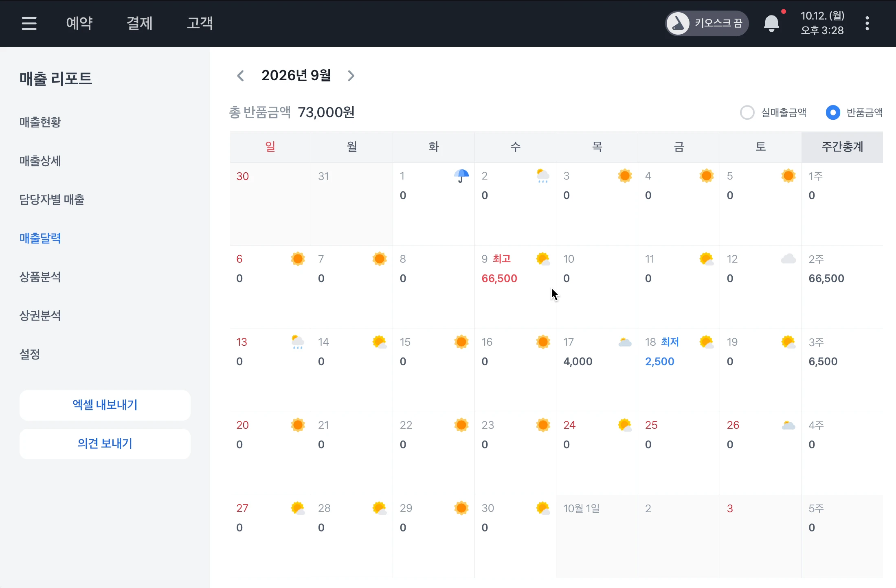Select the 실매출금액 radio button

click(747, 112)
